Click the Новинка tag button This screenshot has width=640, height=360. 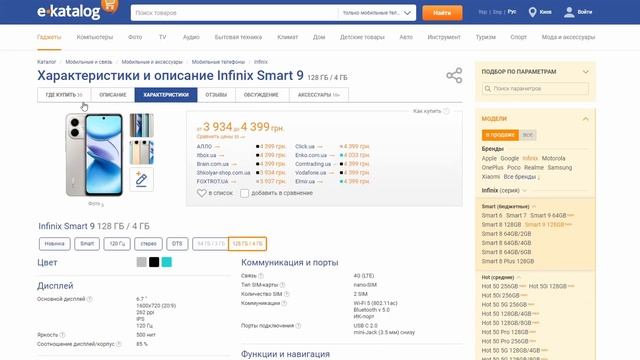(55, 244)
